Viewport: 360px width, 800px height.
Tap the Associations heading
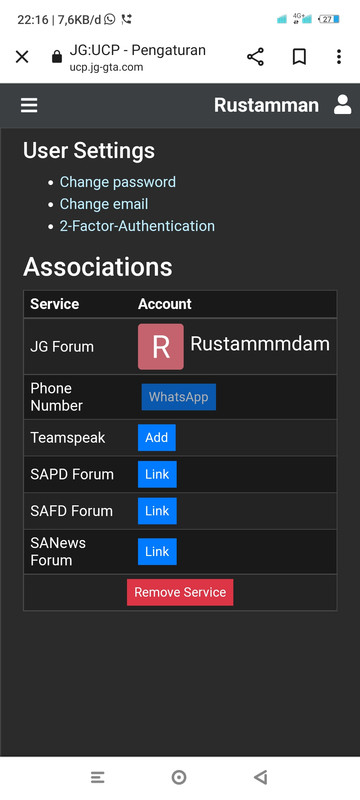tap(98, 267)
